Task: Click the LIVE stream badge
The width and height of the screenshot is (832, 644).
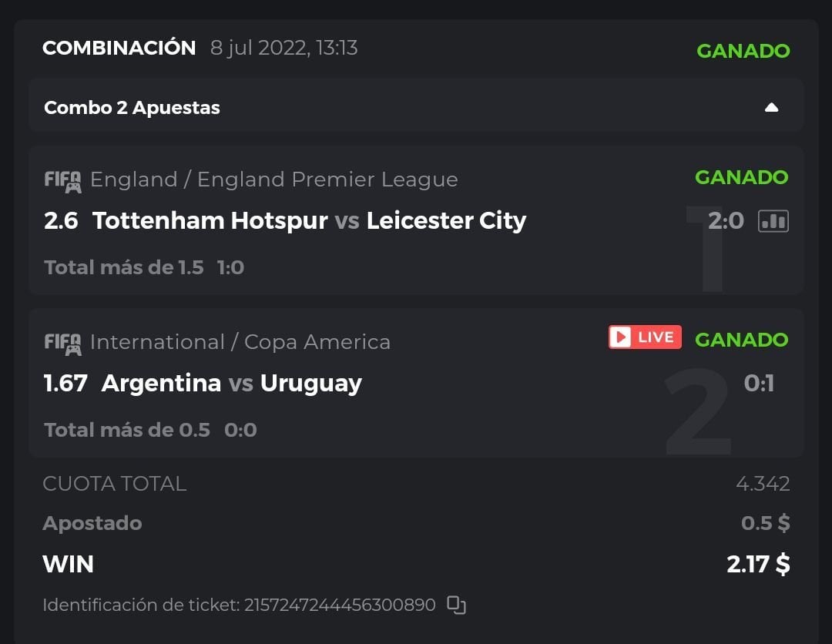Action: point(645,337)
